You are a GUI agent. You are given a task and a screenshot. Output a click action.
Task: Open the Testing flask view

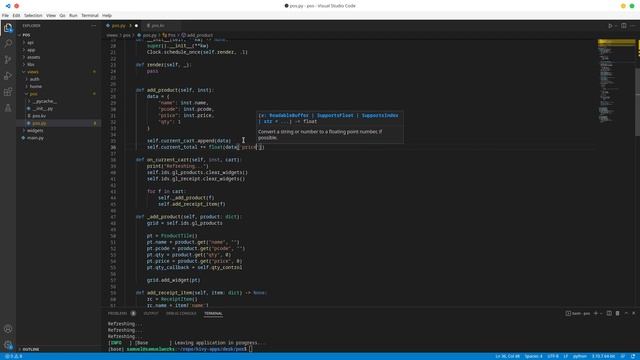pos(8,108)
